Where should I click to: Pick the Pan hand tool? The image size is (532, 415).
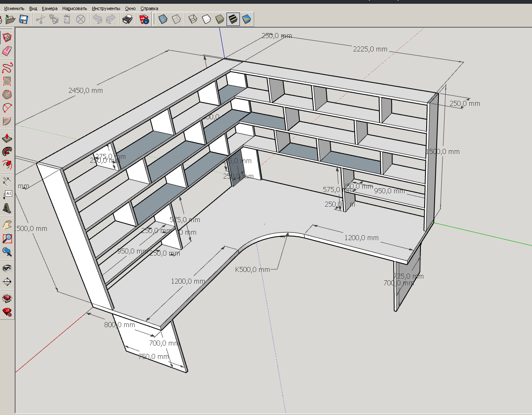(7, 225)
